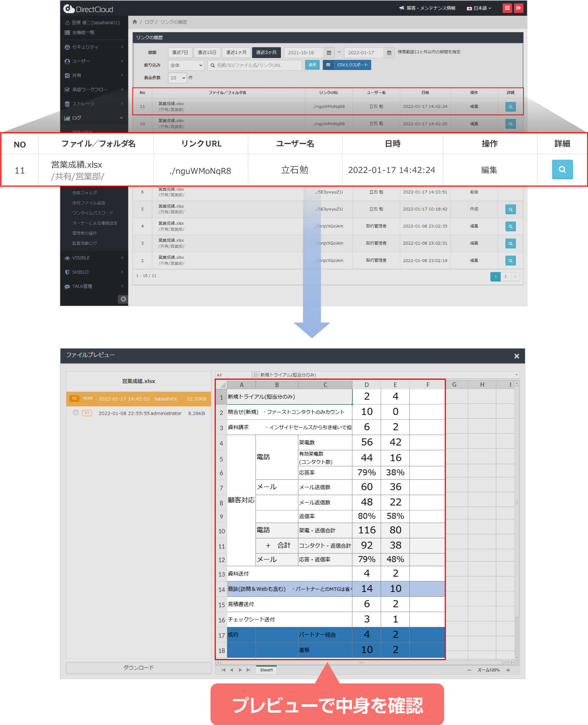Viewport: 588px width, 725px height.
Task: Open detail magnifier for row No 10
Action: click(511, 124)
